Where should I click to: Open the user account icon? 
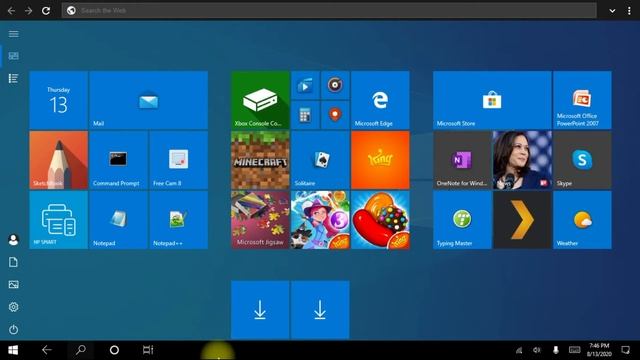pyautogui.click(x=13, y=240)
